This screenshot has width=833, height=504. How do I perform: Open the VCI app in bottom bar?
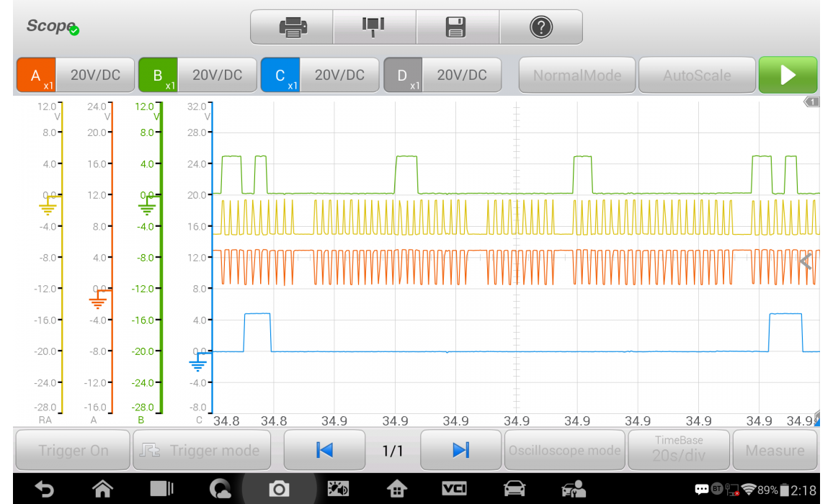(x=454, y=490)
